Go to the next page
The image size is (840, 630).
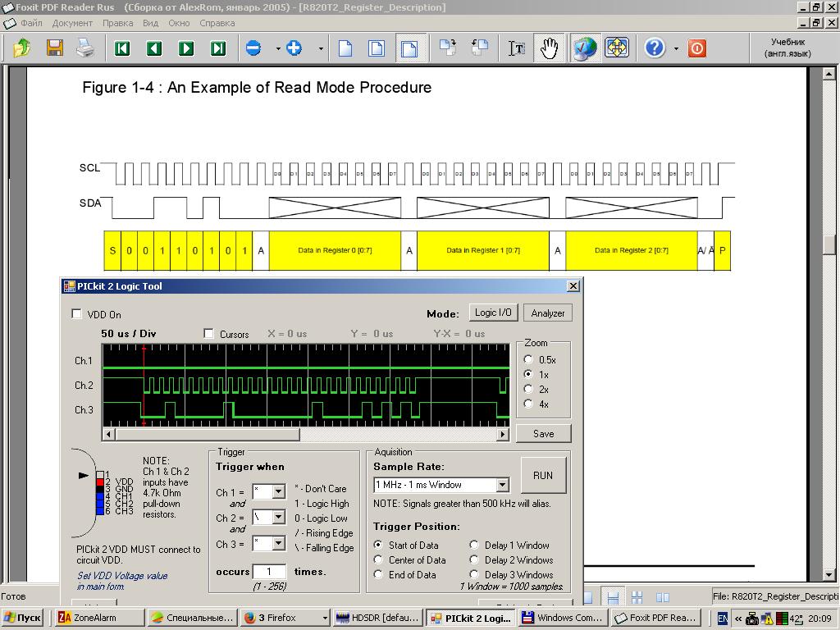(x=186, y=48)
